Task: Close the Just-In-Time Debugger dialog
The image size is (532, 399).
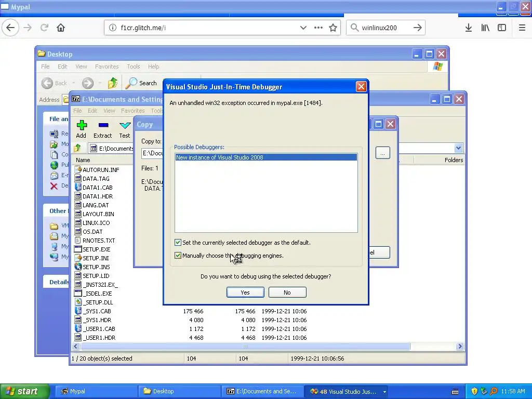Action: click(361, 87)
